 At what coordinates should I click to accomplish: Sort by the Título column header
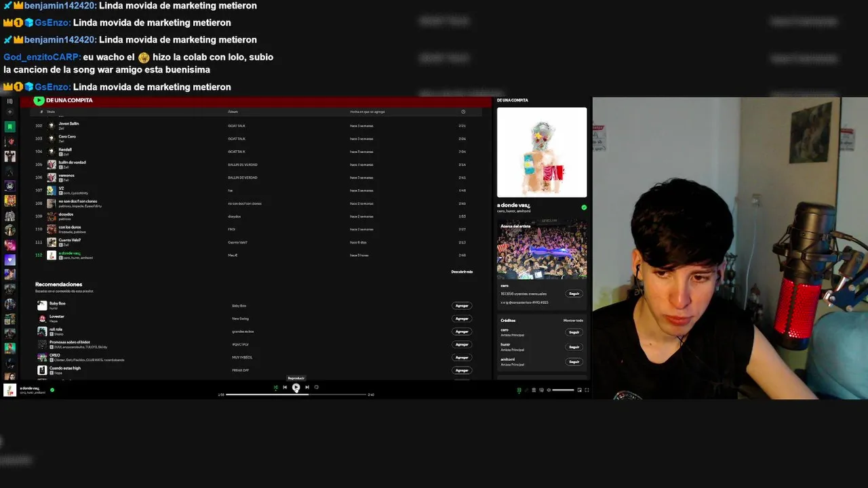tap(51, 112)
